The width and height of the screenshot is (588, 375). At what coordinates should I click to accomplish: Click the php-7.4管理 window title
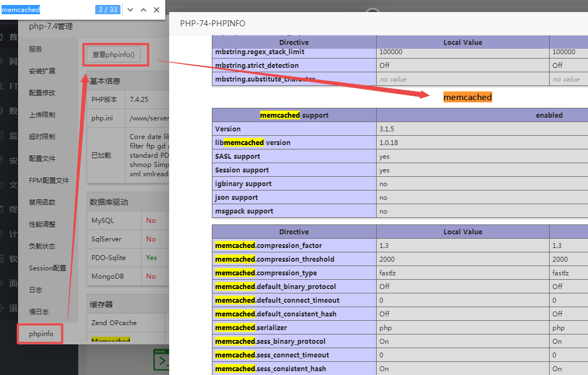click(x=51, y=26)
